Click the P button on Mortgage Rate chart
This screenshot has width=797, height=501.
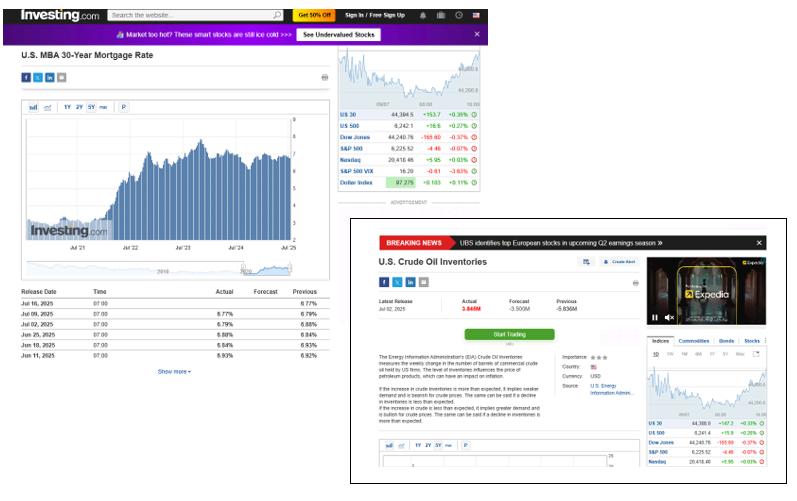[x=124, y=107]
